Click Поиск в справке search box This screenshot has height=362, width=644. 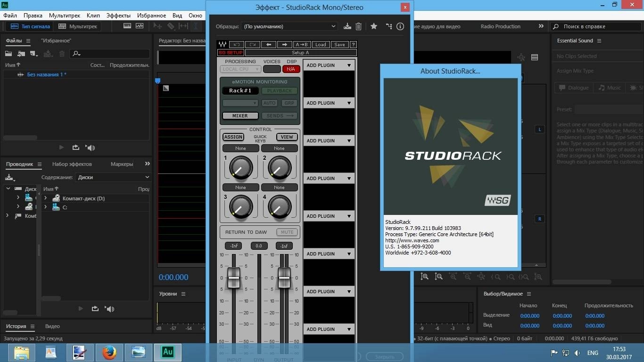[596, 26]
